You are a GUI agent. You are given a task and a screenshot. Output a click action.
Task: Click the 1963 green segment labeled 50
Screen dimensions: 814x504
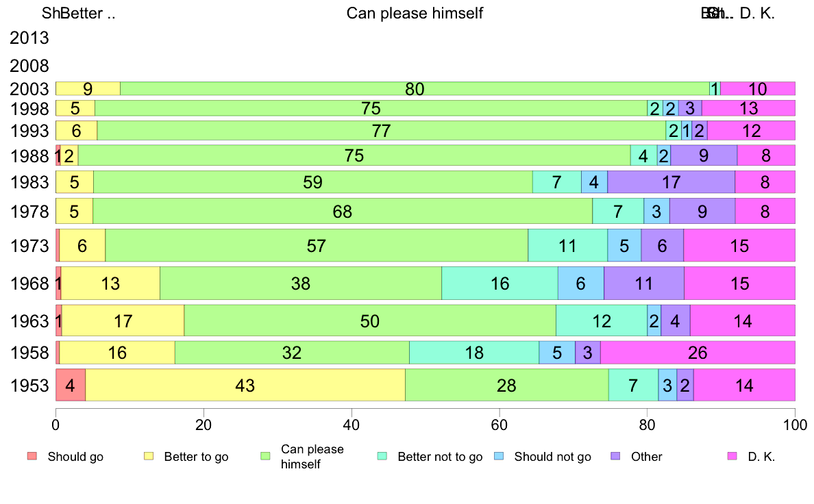pyautogui.click(x=370, y=320)
